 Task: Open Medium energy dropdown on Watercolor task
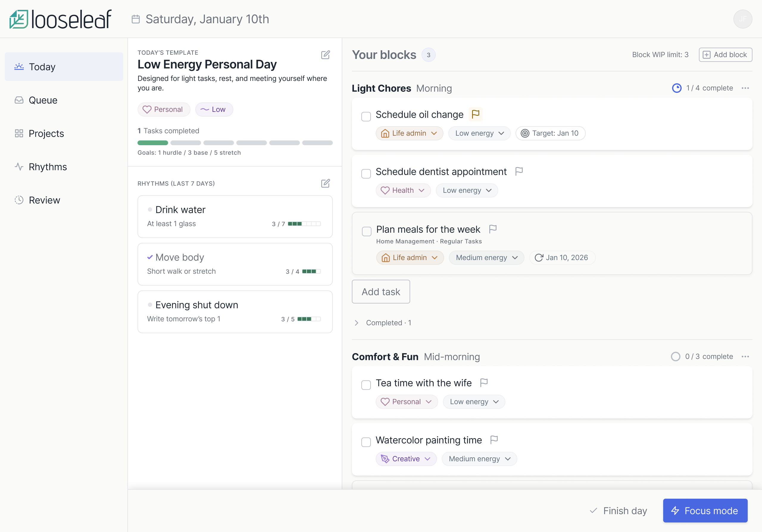(479, 459)
